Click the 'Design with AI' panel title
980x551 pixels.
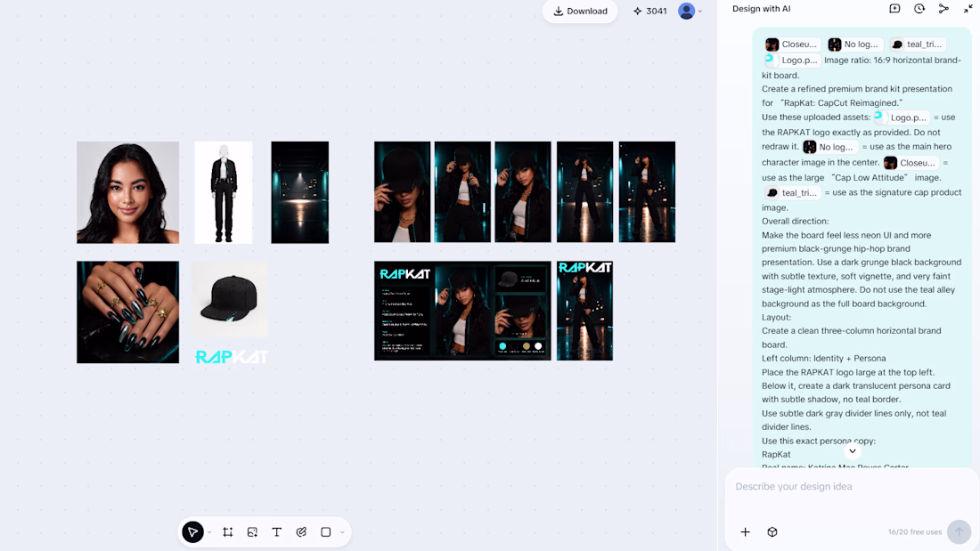(761, 9)
